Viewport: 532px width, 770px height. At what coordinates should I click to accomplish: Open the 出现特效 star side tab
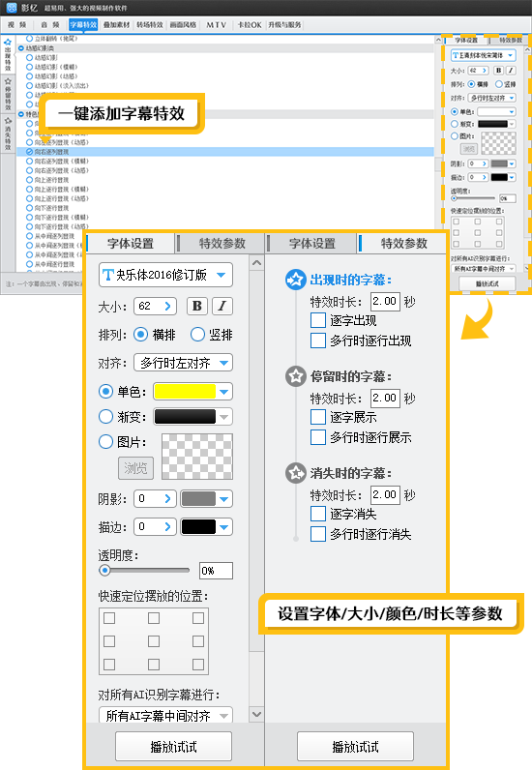click(x=8, y=55)
